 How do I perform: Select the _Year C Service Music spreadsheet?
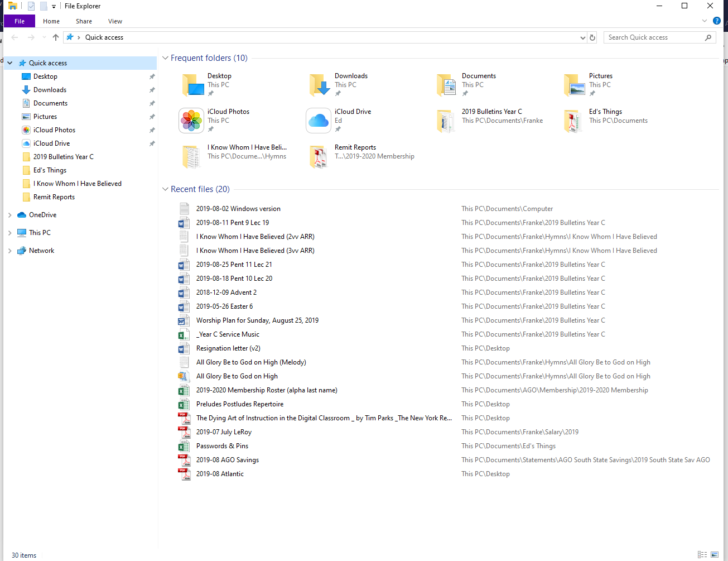(x=228, y=334)
